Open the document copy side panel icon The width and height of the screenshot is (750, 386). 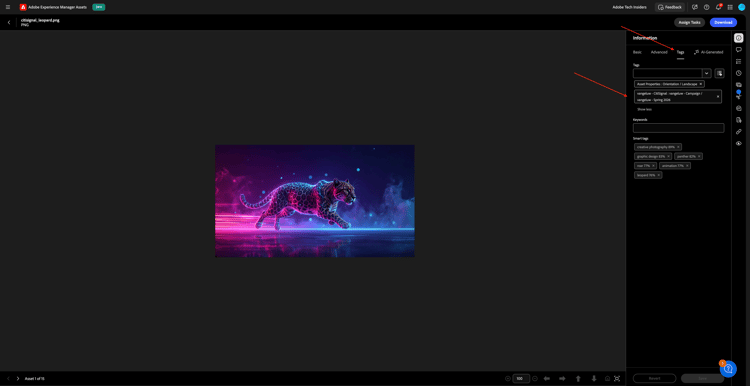[x=739, y=120]
